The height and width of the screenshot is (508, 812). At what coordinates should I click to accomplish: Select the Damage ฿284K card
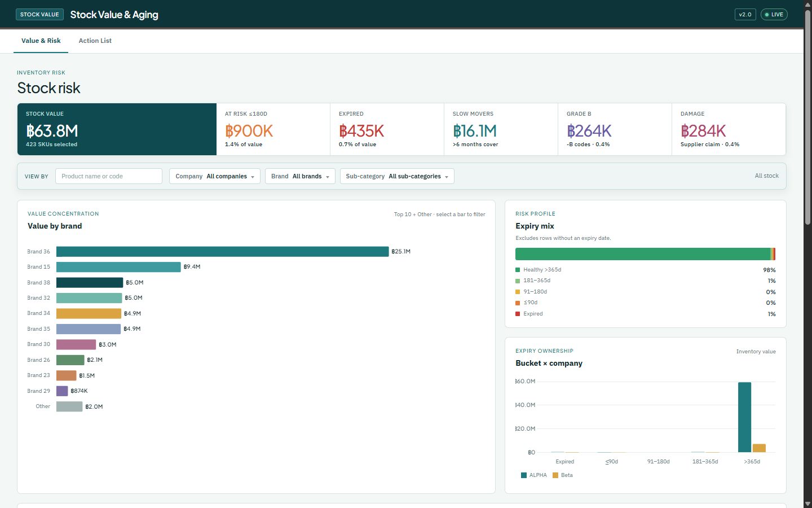729,129
